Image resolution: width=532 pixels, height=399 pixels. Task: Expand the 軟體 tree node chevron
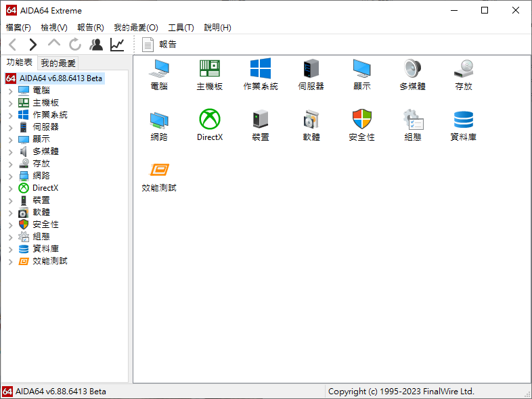[x=11, y=213]
